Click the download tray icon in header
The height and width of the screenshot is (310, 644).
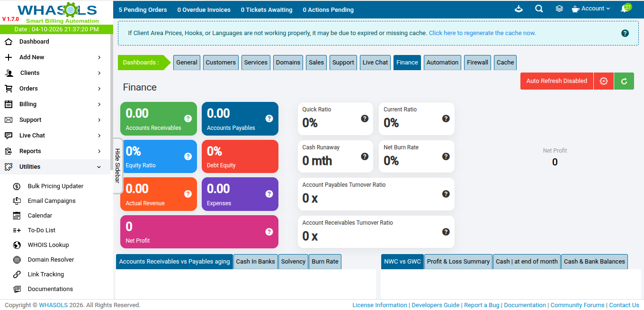point(519,9)
